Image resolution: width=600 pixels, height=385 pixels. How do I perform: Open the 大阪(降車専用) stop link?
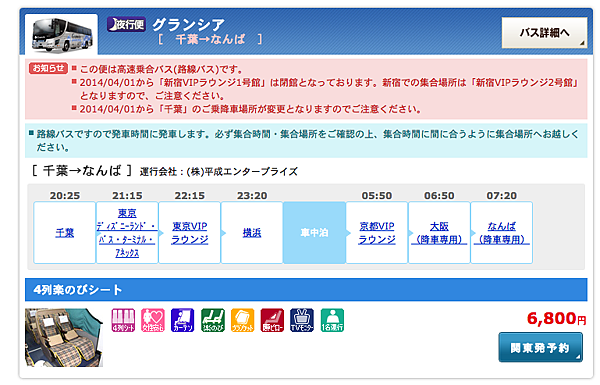[x=439, y=233]
